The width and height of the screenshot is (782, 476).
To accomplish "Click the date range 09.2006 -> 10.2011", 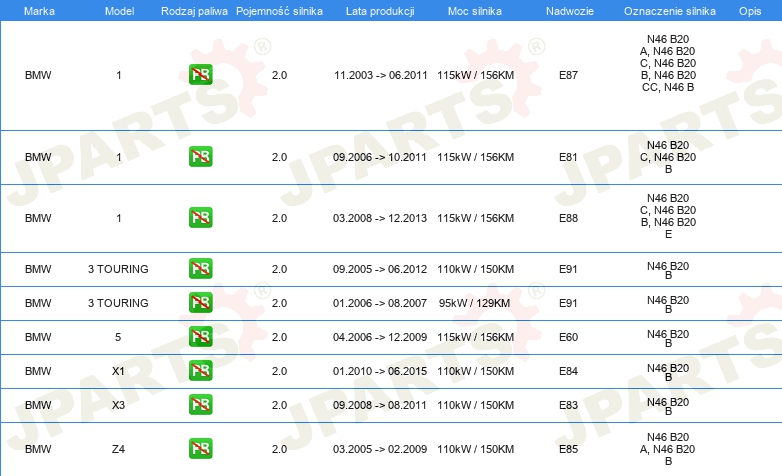I will (380, 157).
